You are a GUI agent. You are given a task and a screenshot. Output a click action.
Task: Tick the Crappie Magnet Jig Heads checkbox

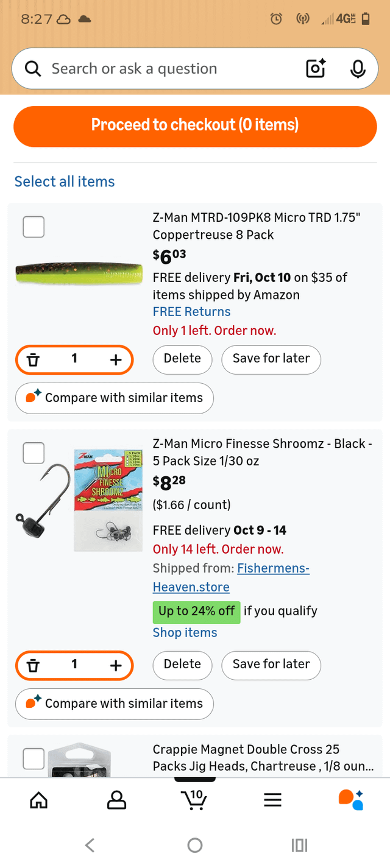click(x=34, y=758)
